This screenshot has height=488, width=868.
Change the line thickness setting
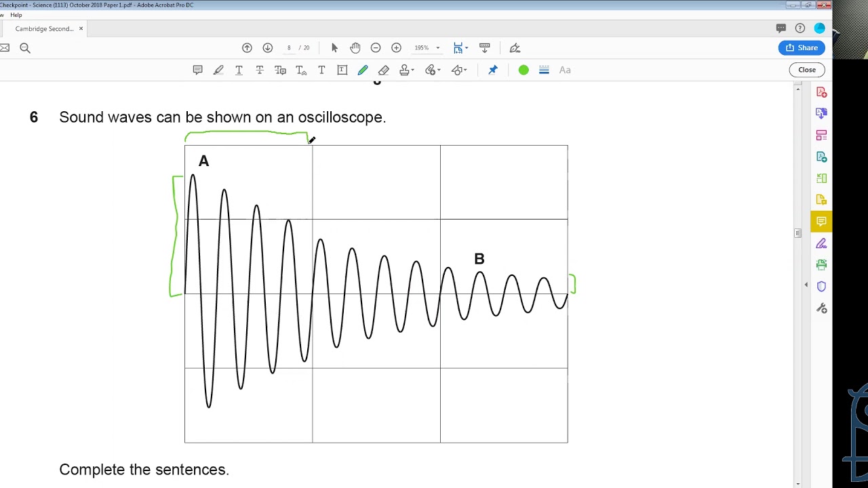click(x=544, y=70)
